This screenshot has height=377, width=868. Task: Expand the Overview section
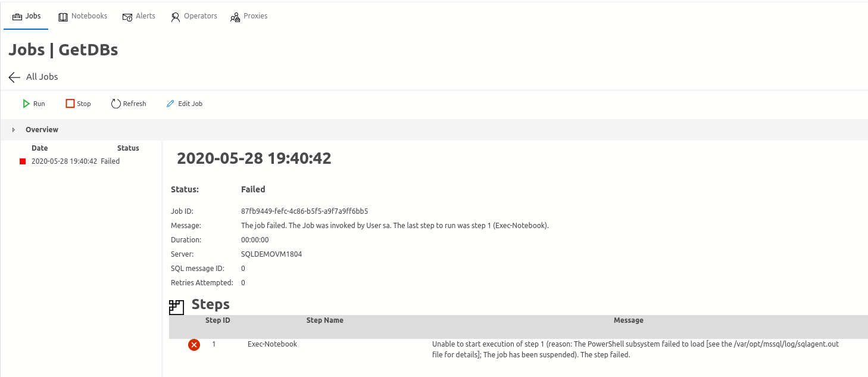pos(14,129)
